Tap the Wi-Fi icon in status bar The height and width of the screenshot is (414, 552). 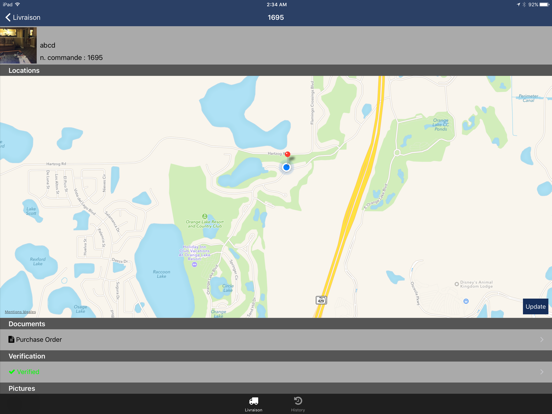pos(18,5)
